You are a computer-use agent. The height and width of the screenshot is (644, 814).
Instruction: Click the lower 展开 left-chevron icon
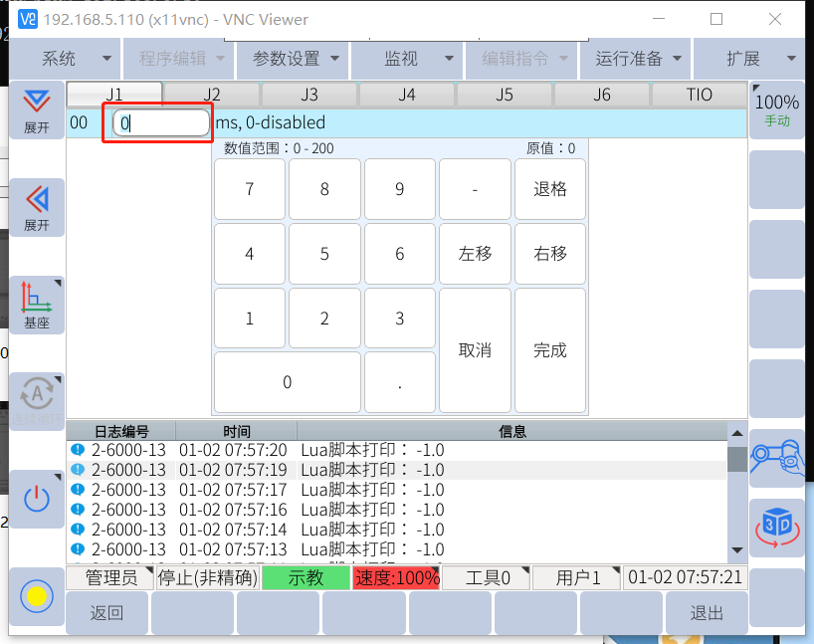point(37,207)
